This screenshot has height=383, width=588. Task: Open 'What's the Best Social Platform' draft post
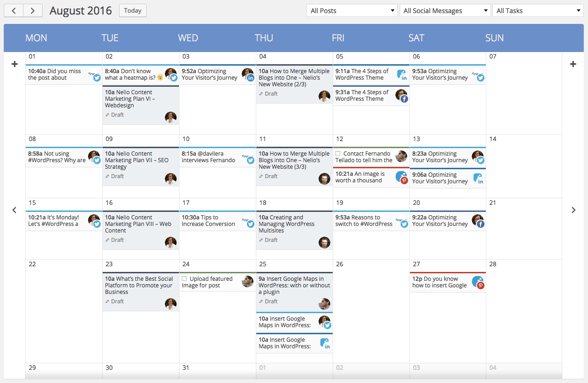pos(139,285)
